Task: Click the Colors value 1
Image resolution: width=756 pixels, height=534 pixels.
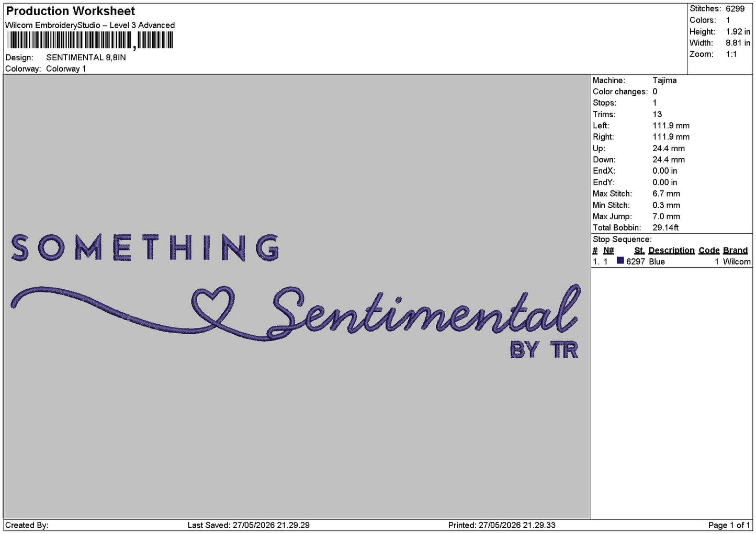Action: click(728, 20)
